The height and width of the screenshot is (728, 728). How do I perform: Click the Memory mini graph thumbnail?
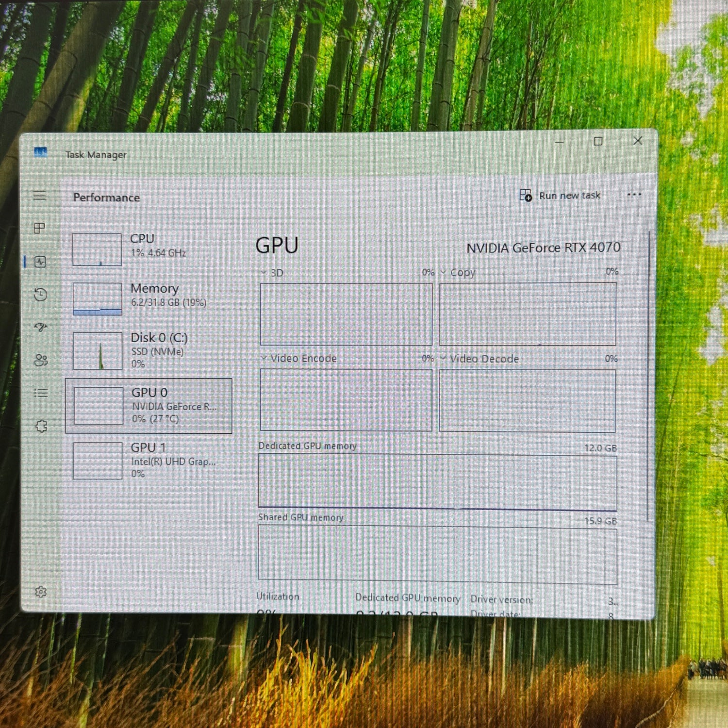[98, 299]
